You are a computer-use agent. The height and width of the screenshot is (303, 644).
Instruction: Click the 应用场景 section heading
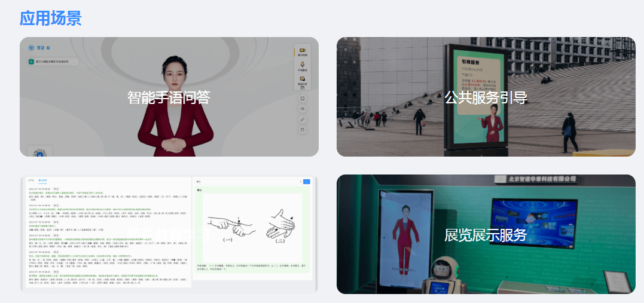(x=50, y=18)
